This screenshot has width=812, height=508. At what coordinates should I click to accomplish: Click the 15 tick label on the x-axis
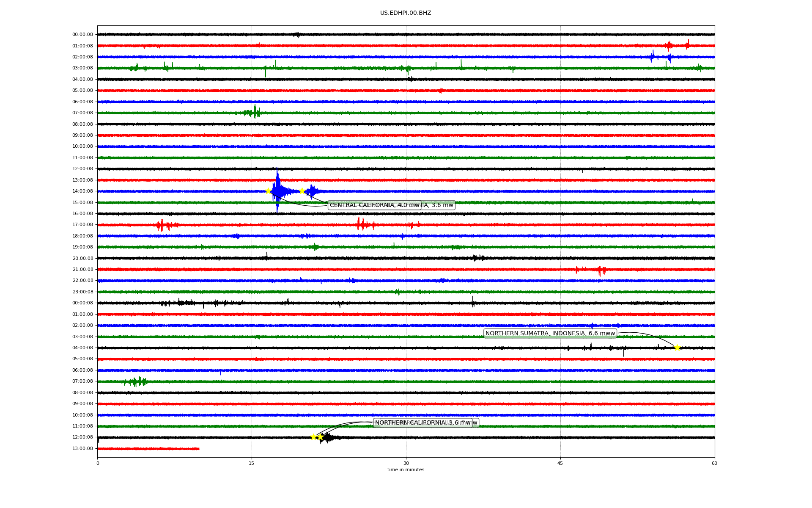click(x=252, y=463)
